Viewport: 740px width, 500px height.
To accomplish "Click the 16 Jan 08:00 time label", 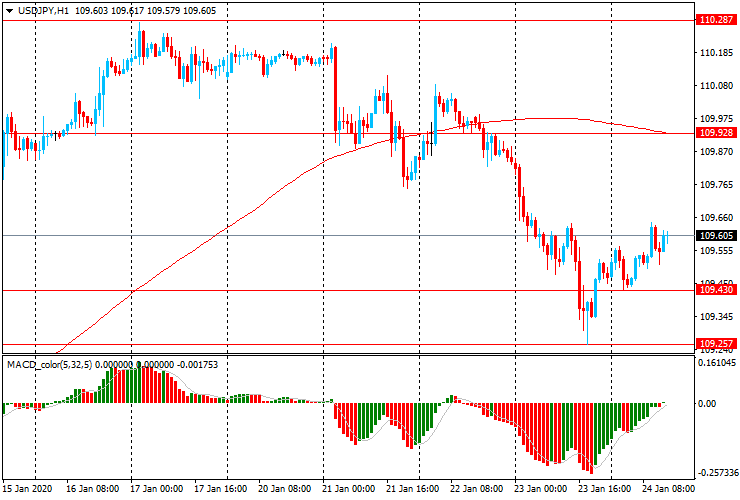I will 92,489.
